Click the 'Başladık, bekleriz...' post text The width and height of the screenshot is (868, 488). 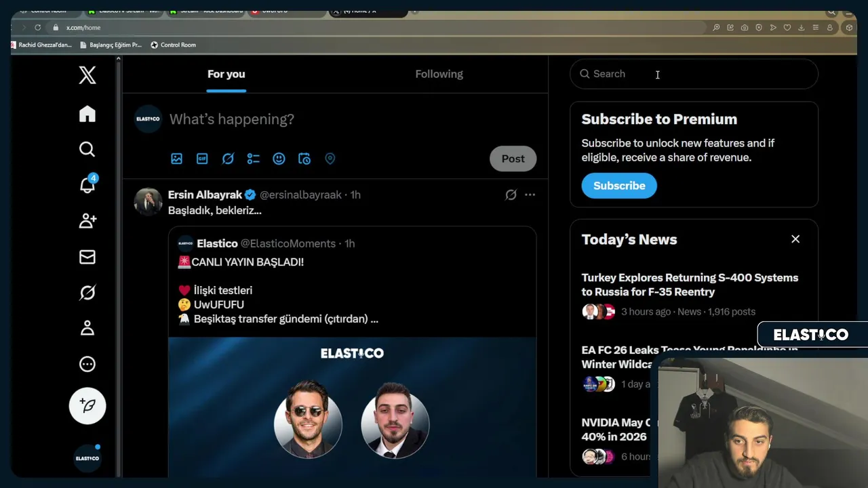tap(214, 211)
